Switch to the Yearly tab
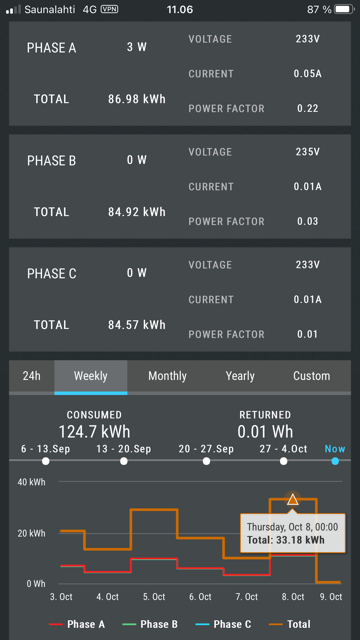The width and height of the screenshot is (360, 640). 240,376
